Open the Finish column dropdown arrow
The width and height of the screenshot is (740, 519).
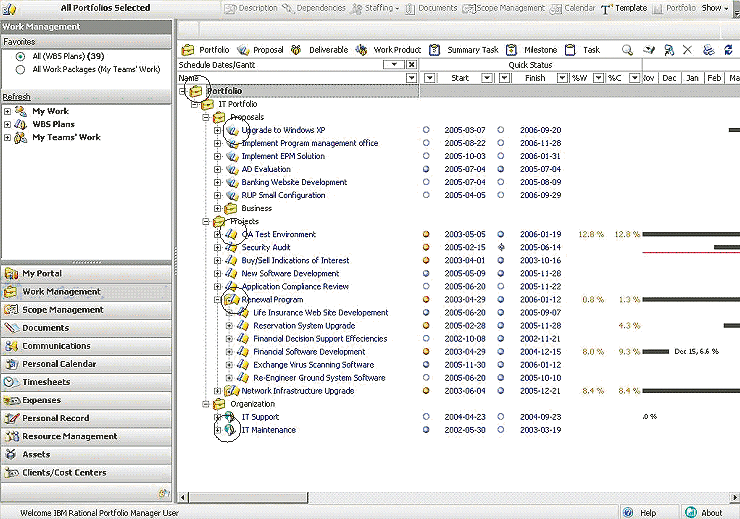coord(562,78)
